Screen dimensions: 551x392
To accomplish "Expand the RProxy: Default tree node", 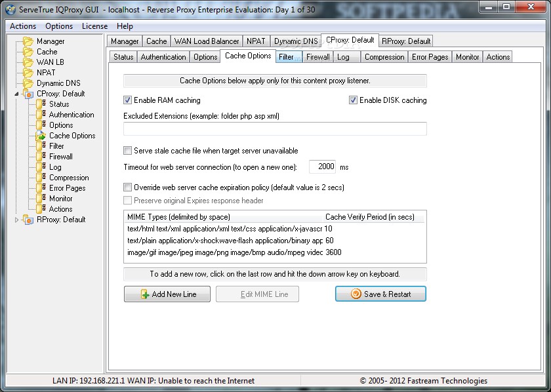I will click(x=16, y=220).
